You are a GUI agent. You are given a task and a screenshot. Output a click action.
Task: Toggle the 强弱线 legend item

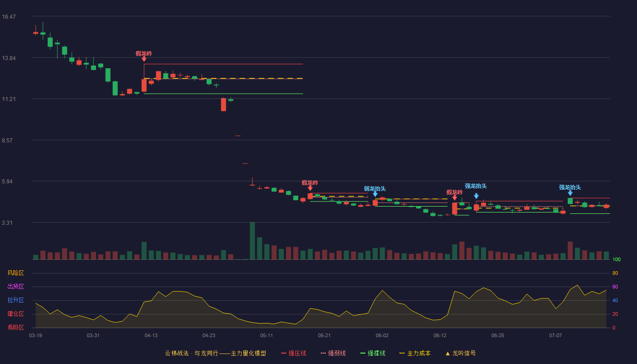point(333,353)
